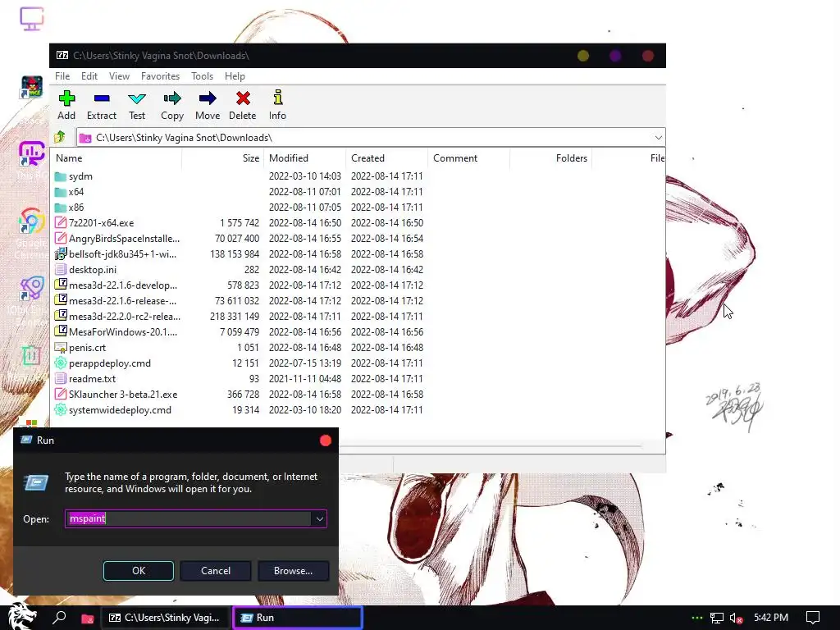Click the size value 138 153 984
The height and width of the screenshot is (630, 840).
point(235,254)
